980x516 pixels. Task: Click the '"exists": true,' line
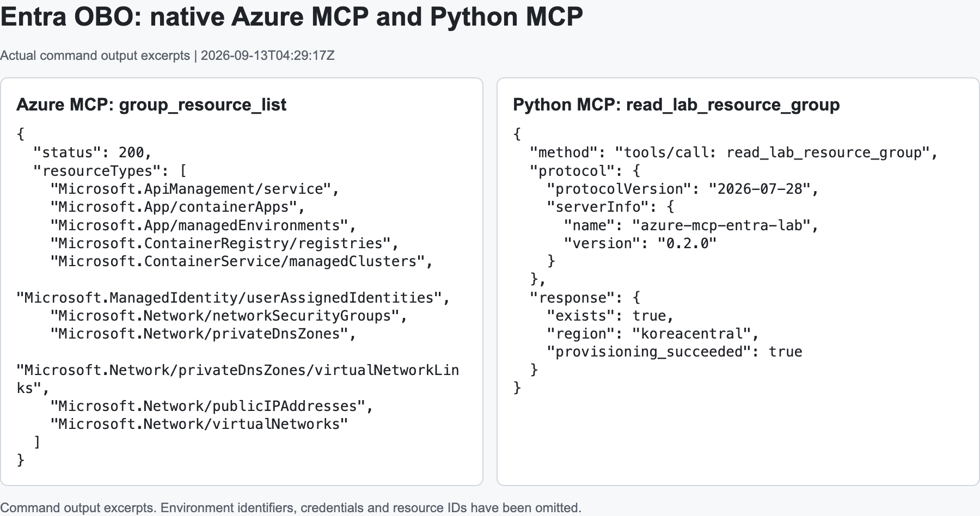611,316
